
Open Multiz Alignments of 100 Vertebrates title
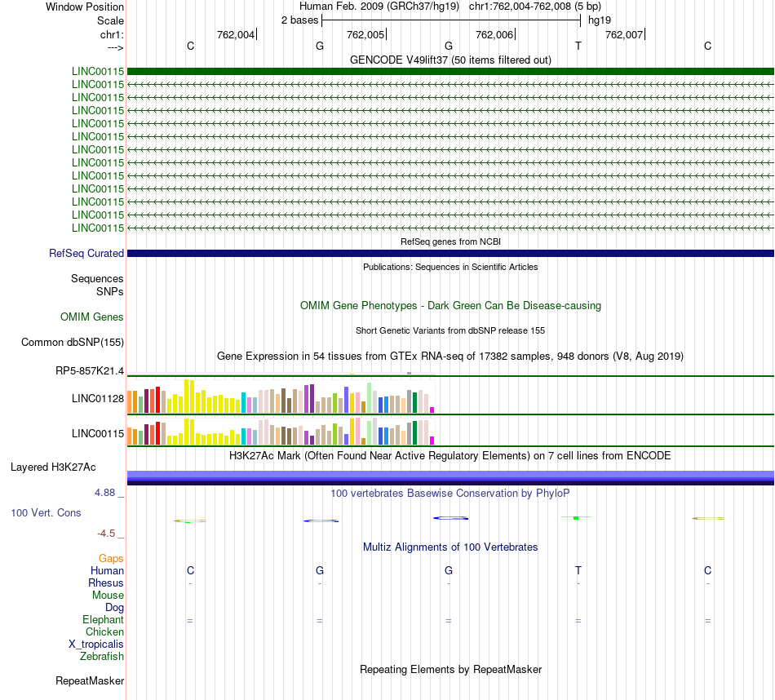450,547
